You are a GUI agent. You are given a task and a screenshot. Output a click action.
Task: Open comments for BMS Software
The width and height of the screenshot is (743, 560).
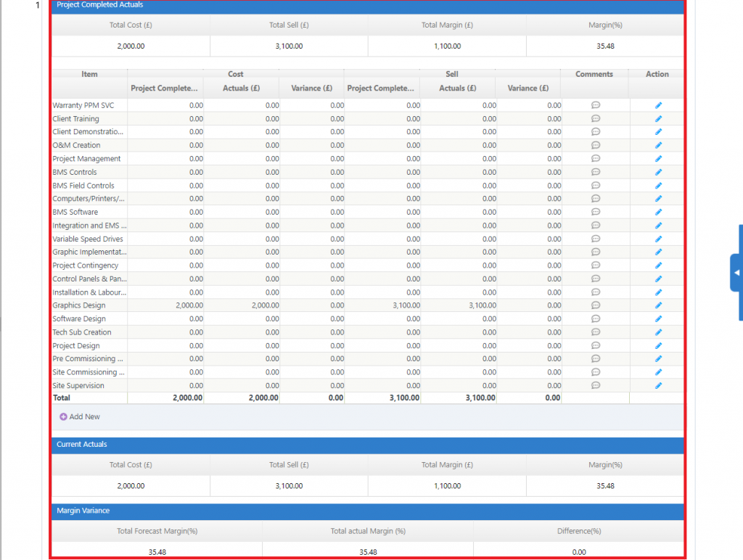(x=596, y=212)
